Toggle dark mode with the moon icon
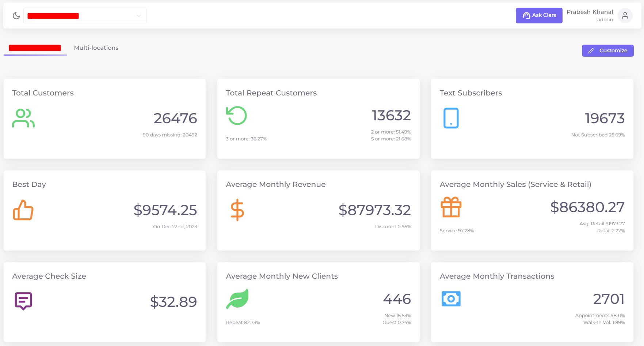This screenshot has height=346, width=644. 16,15
